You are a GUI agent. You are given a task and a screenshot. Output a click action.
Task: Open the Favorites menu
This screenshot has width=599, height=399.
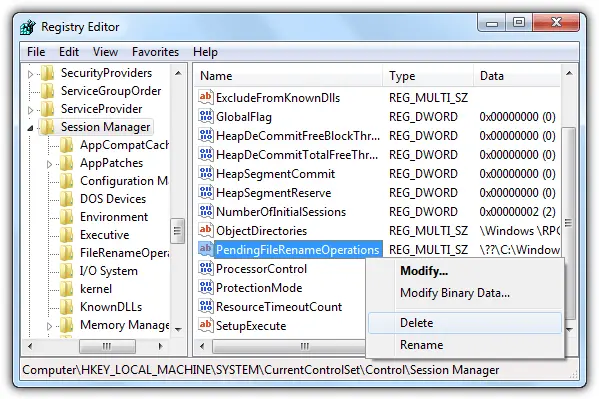point(155,52)
